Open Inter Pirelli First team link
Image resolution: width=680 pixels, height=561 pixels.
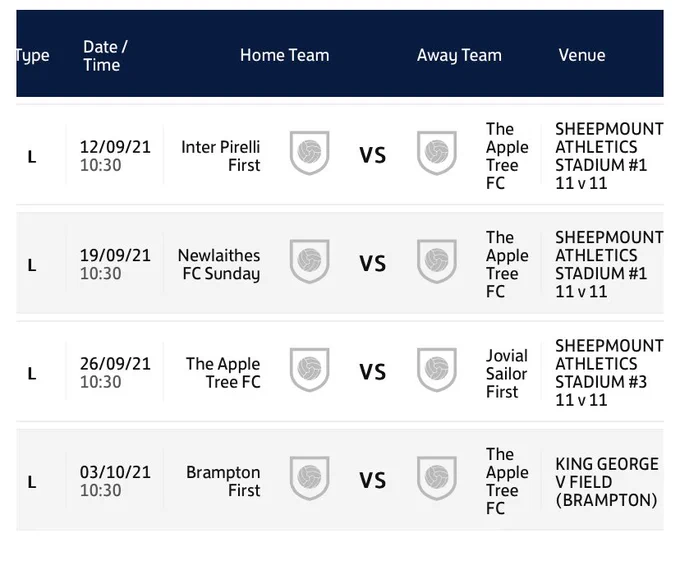point(221,156)
